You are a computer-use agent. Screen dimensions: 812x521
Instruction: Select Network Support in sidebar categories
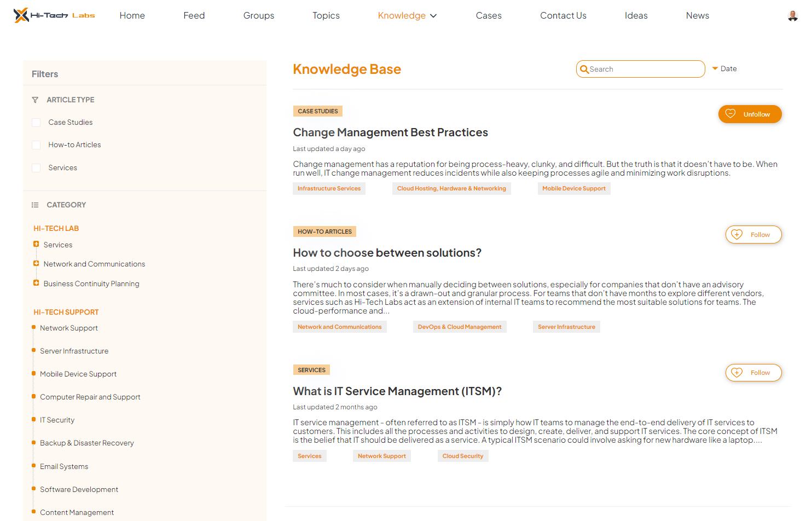tap(69, 328)
